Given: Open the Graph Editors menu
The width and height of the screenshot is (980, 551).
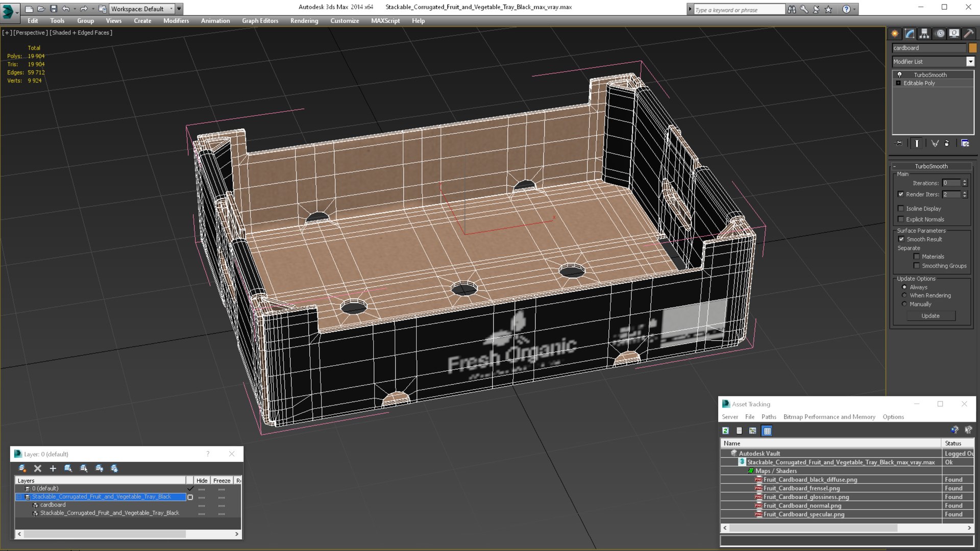Looking at the screenshot, I should pyautogui.click(x=260, y=21).
